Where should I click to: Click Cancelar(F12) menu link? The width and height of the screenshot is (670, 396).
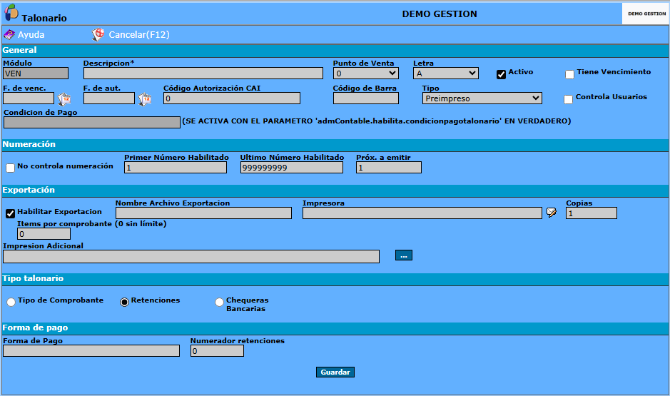[139, 35]
